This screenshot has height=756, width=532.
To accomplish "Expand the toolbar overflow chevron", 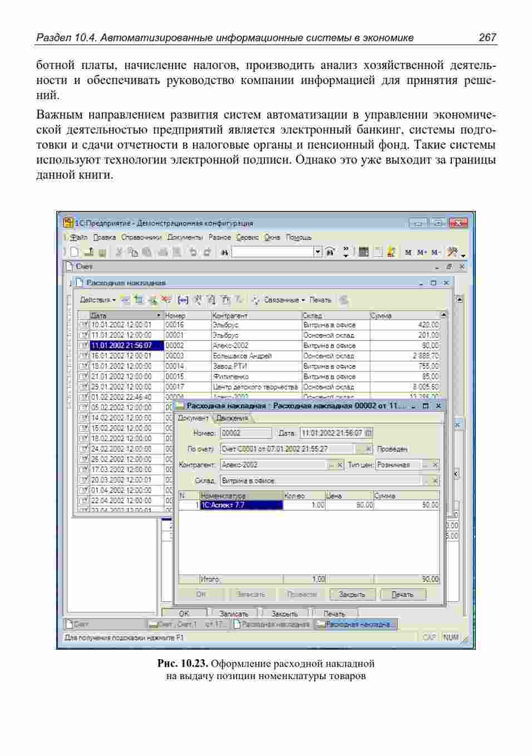I will [346, 252].
